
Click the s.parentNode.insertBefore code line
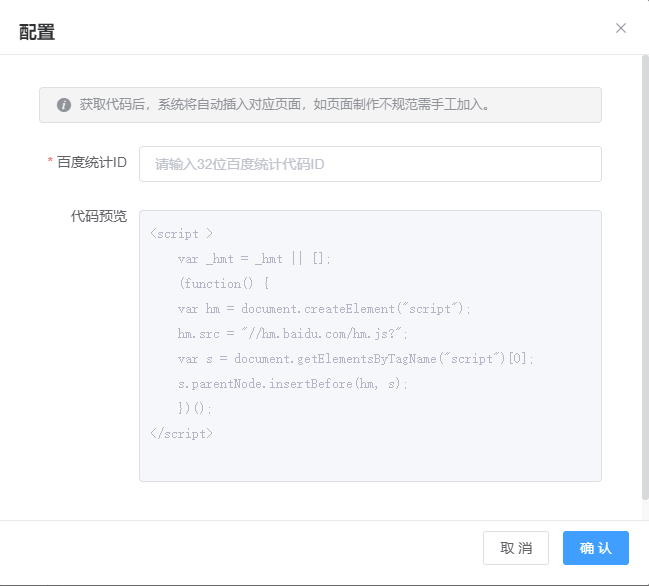coord(293,384)
